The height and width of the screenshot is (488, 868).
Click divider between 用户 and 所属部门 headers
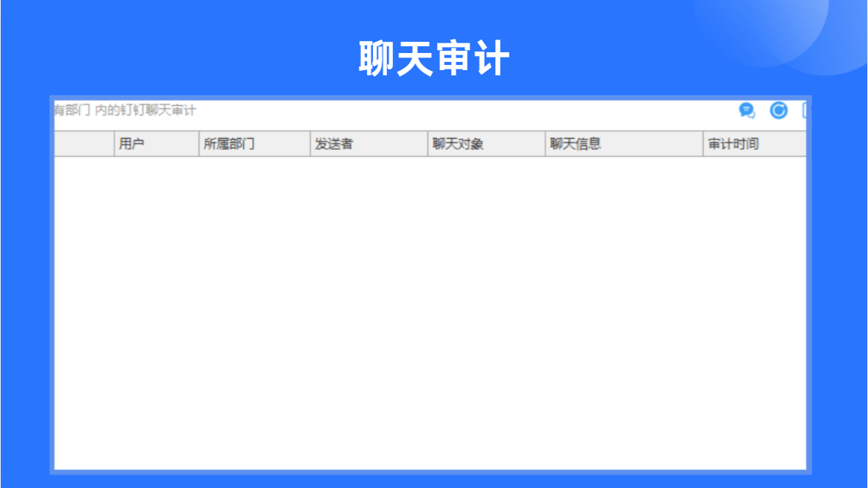(199, 144)
